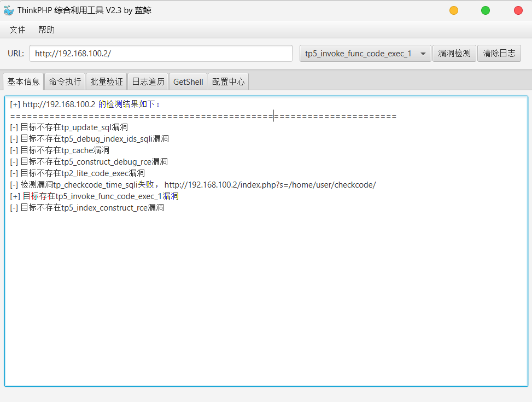Click the red close window button
The height and width of the screenshot is (402, 532).
click(x=518, y=10)
